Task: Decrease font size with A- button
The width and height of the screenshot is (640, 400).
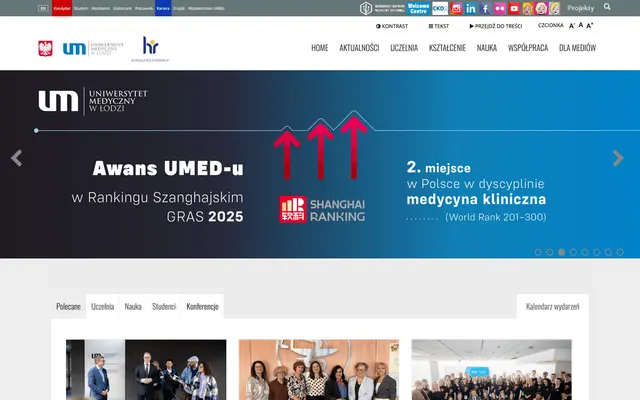Action: tap(572, 26)
